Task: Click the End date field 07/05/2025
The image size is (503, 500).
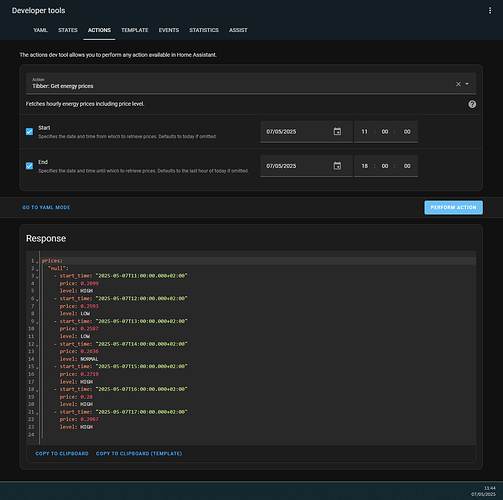Action: pyautogui.click(x=296, y=166)
